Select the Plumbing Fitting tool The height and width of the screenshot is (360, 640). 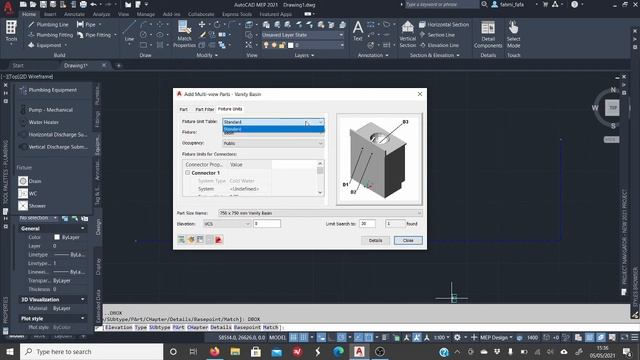point(50,35)
